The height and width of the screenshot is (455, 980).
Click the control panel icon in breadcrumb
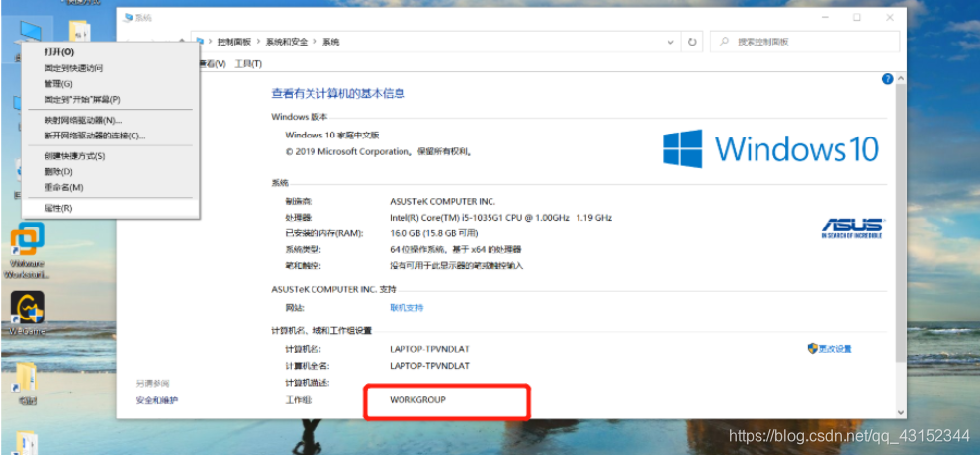point(200,42)
